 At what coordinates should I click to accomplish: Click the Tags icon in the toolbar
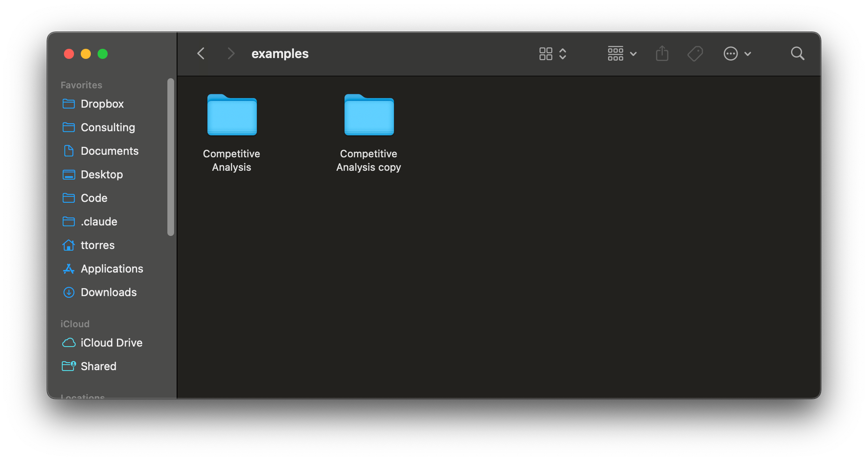click(695, 53)
